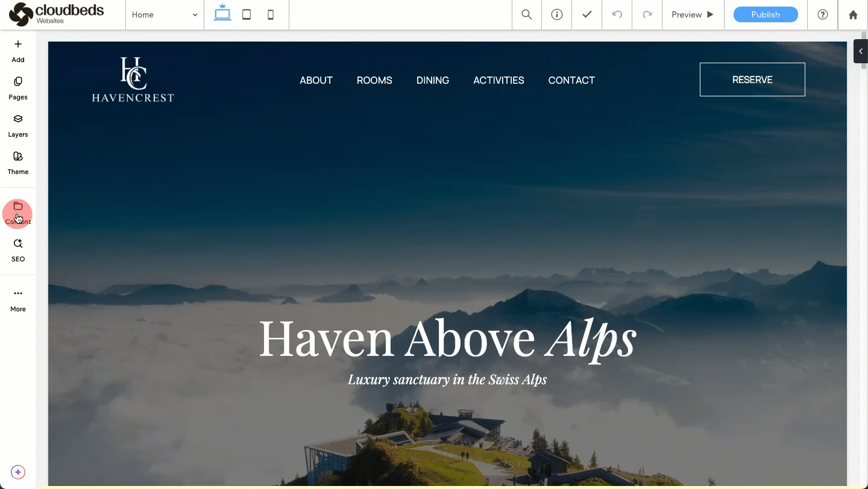The image size is (868, 489).
Task: Open the Layers panel
Action: [18, 125]
